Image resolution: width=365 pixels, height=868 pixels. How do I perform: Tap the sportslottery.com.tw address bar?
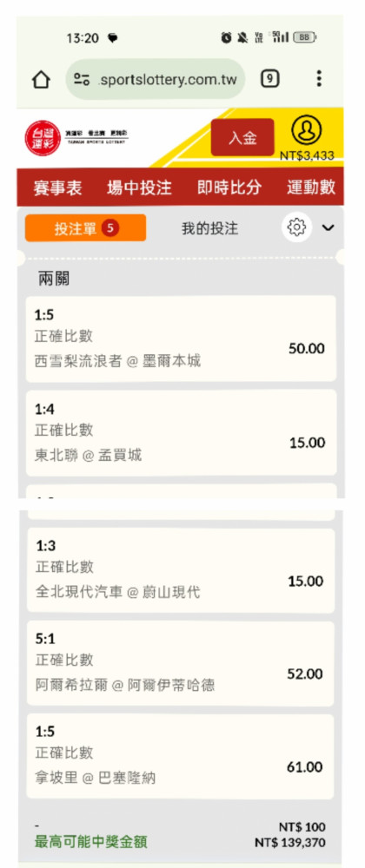[x=156, y=80]
